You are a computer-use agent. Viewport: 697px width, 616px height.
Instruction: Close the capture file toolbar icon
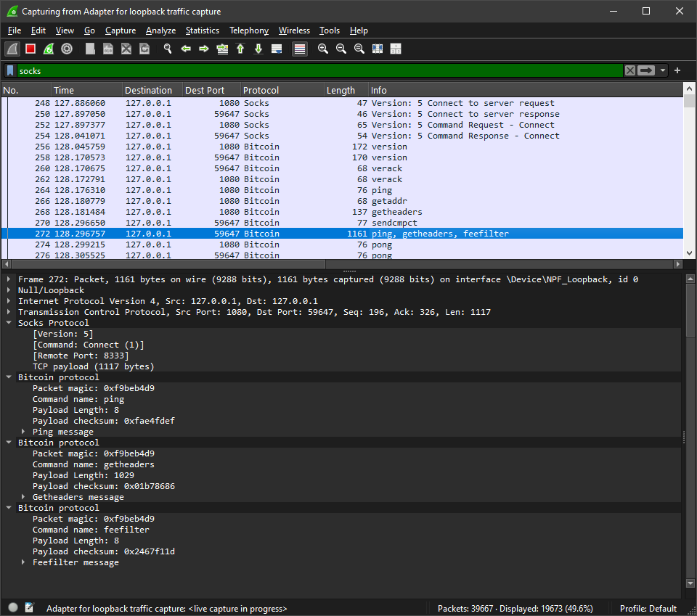point(126,49)
